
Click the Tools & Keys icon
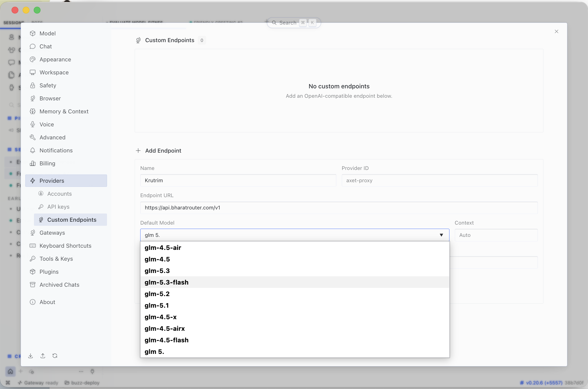(x=33, y=259)
